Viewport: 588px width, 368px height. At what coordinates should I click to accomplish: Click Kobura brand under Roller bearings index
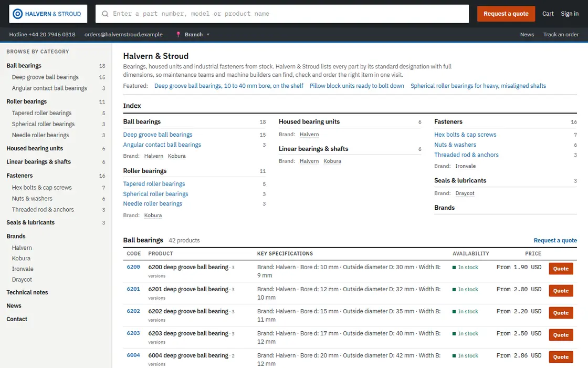click(153, 216)
